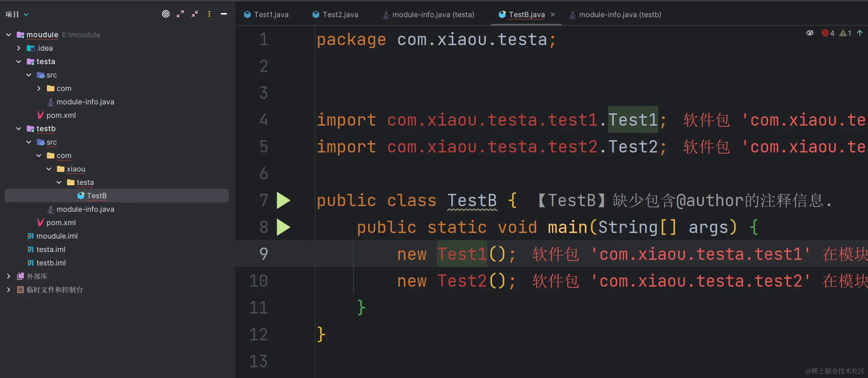Open module-info.java under testb src
The image size is (868, 378).
[85, 209]
